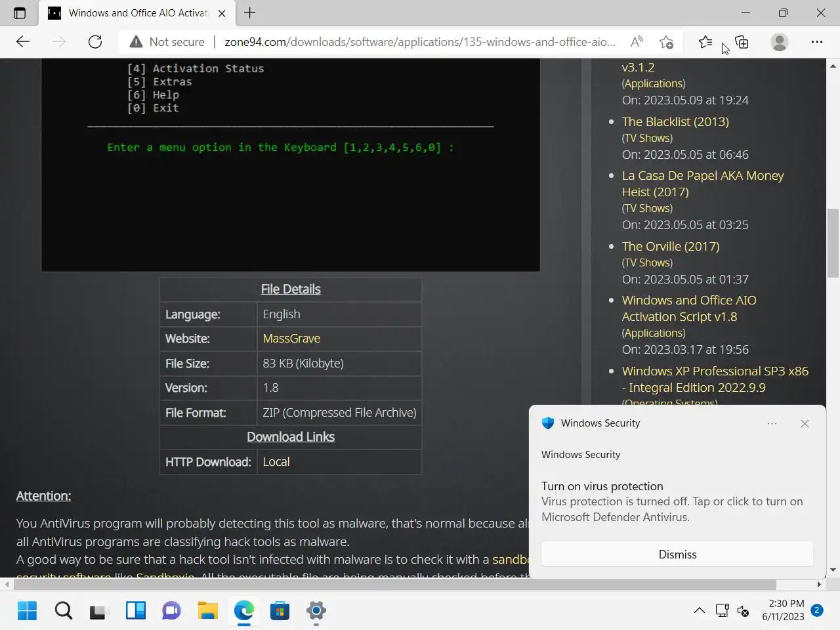Show hidden system tray icons

click(x=700, y=610)
